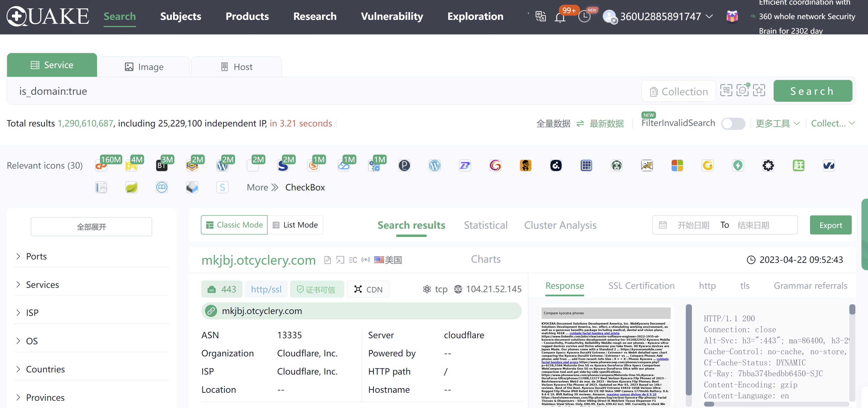This screenshot has height=408, width=868.
Task: Open the notification bell with 99+ badge
Action: coord(560,17)
